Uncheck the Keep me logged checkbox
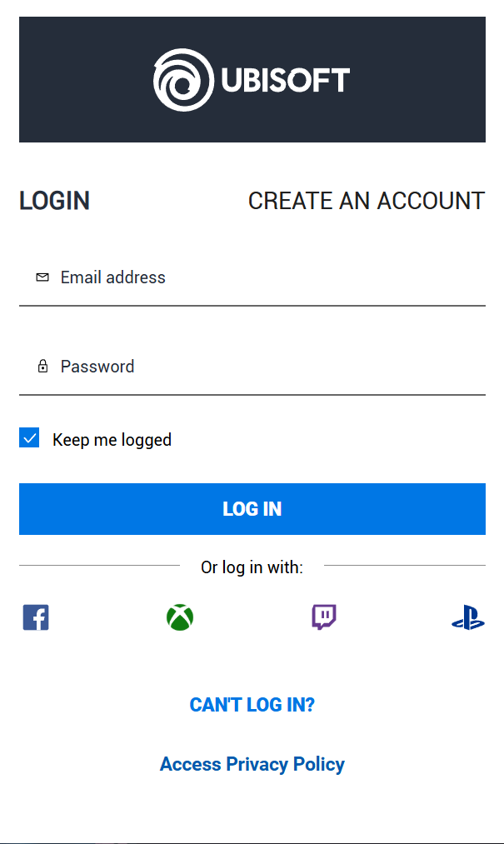 coord(29,438)
